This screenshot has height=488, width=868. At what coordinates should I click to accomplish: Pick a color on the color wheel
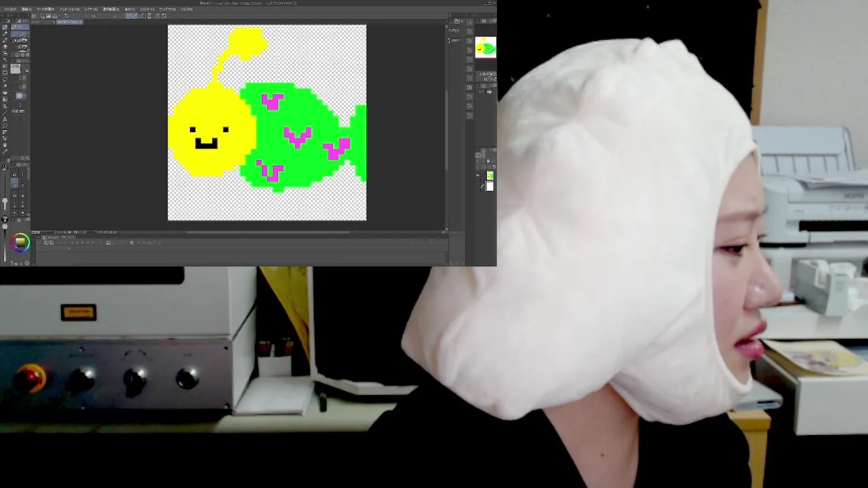pos(20,243)
